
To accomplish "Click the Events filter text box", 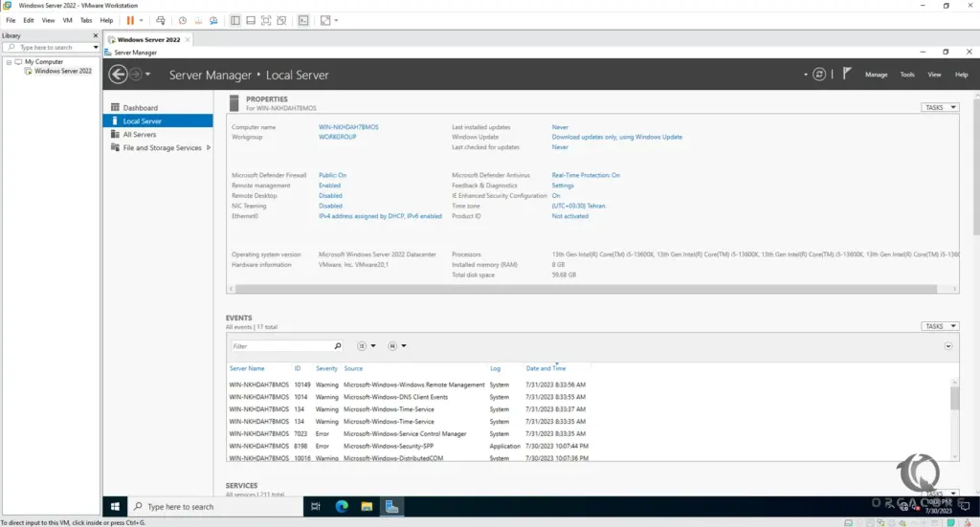I will coord(281,346).
